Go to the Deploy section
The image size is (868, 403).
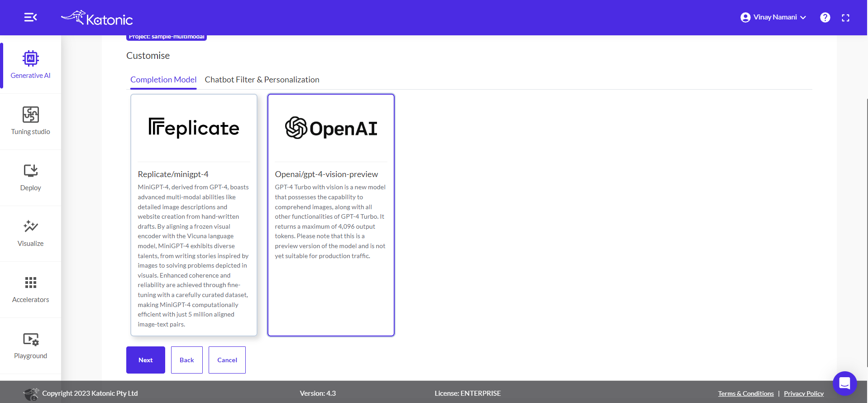pos(30,177)
